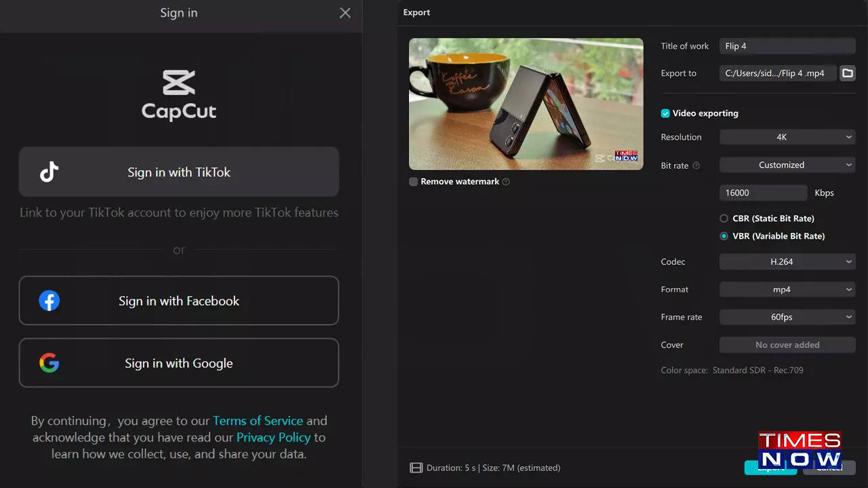Image resolution: width=868 pixels, height=488 pixels.
Task: Open Remove watermark help info icon
Action: [x=506, y=182]
